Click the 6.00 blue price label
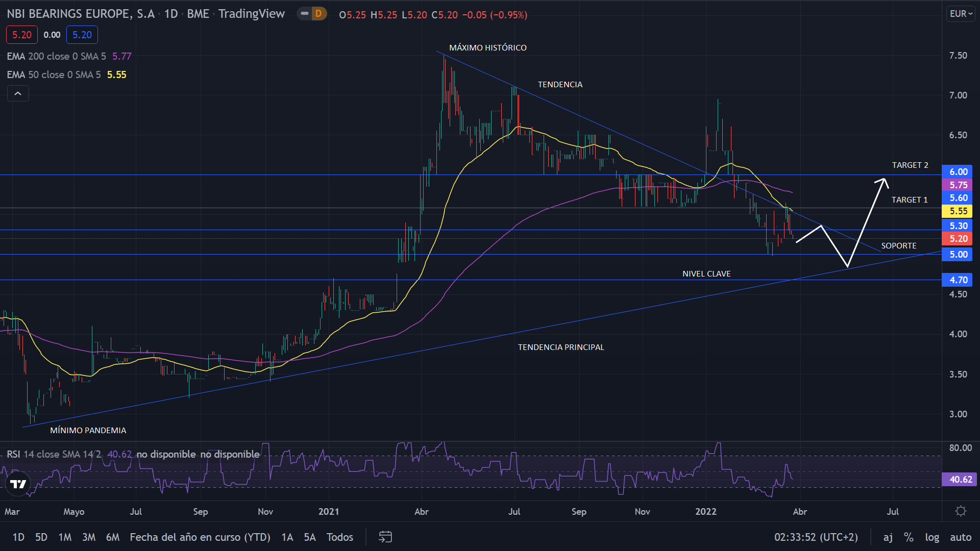Viewport: 980px width, 551px height. (x=958, y=172)
